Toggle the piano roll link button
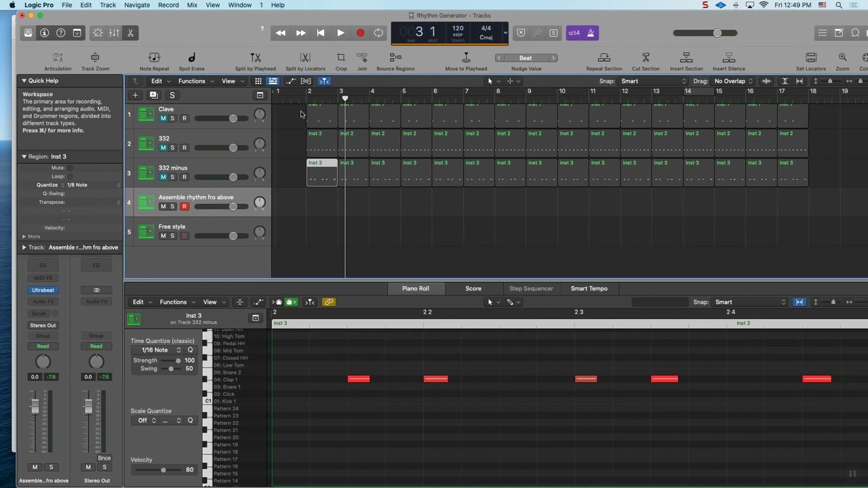Image resolution: width=868 pixels, height=488 pixels. 328,302
